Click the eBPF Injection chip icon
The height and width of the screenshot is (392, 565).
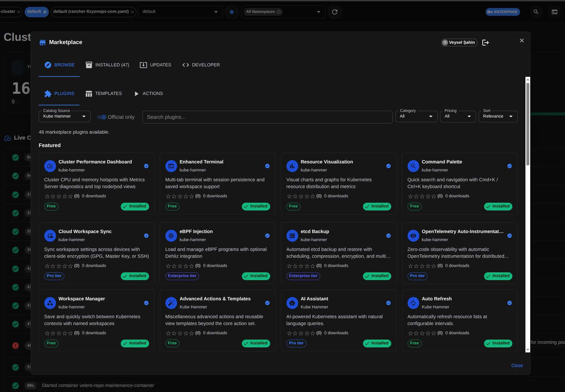click(171, 236)
